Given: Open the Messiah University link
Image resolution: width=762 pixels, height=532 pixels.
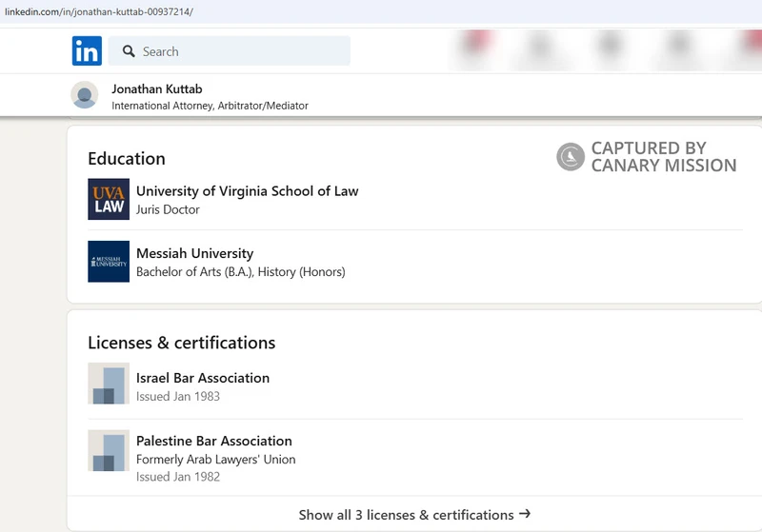Looking at the screenshot, I should (195, 253).
